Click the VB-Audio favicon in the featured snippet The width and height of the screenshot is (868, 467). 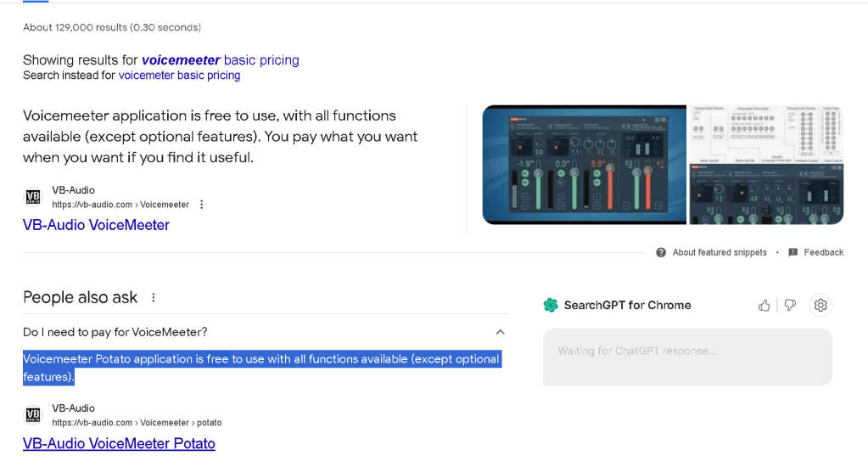pyautogui.click(x=33, y=197)
